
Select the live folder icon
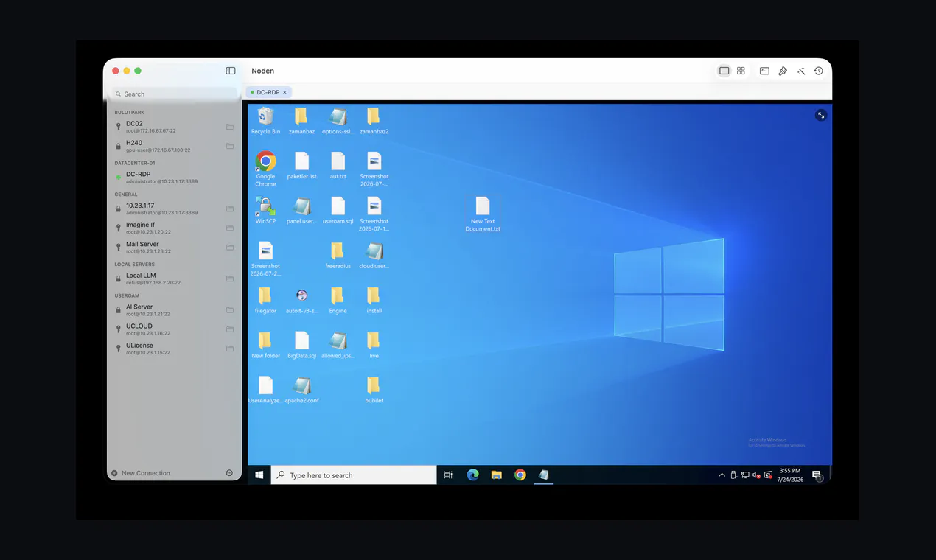tap(374, 346)
